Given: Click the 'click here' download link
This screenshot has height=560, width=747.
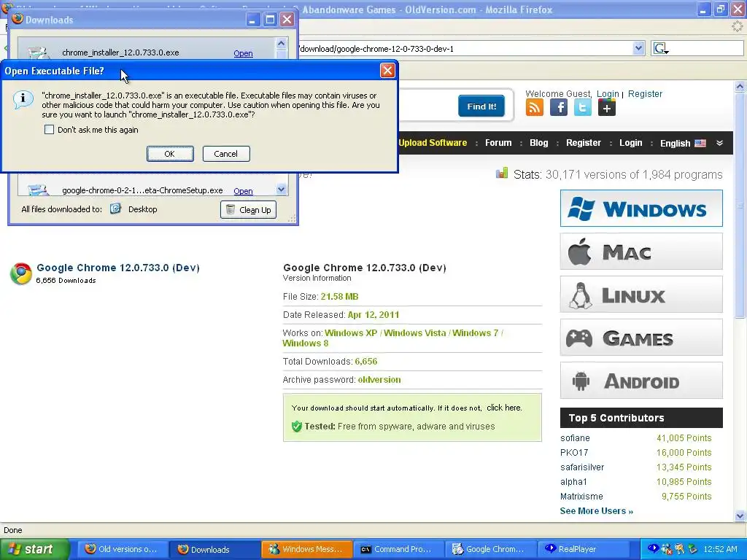Looking at the screenshot, I should coord(504,408).
